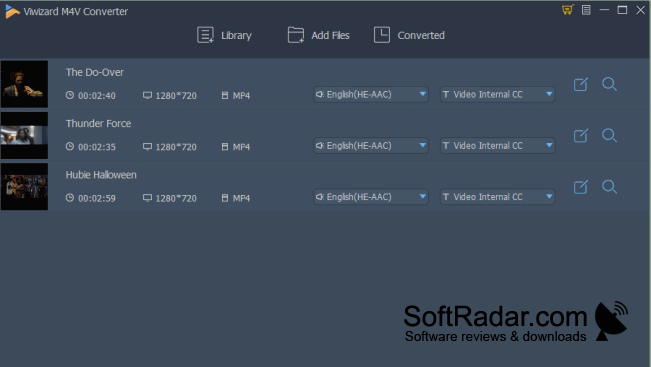Image resolution: width=651 pixels, height=367 pixels.
Task: Click the edit icon for Thunder Force
Action: click(x=580, y=135)
